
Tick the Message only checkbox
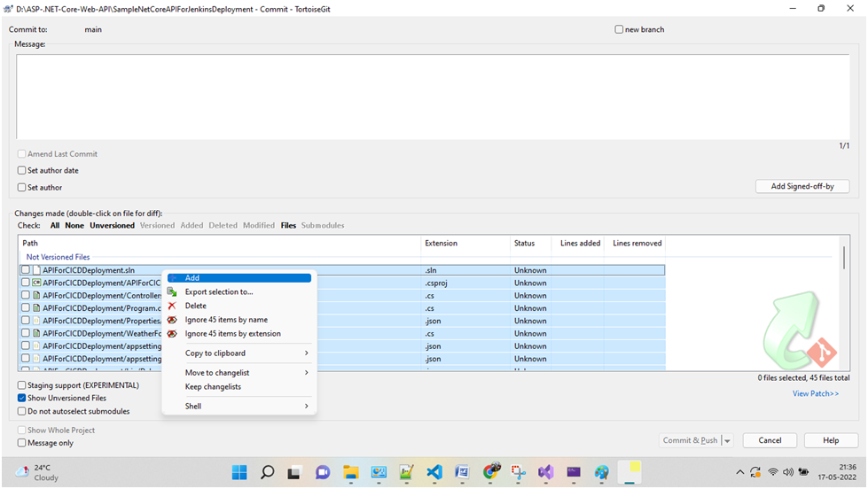pyautogui.click(x=21, y=443)
